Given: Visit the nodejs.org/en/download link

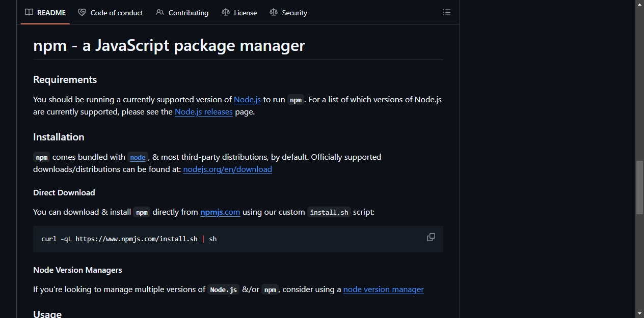Looking at the screenshot, I should coord(228,169).
